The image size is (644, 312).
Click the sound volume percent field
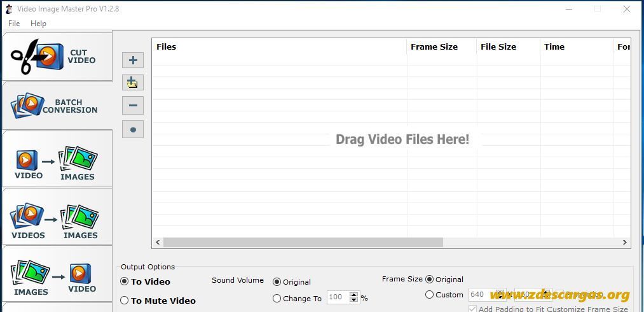pyautogui.click(x=338, y=297)
